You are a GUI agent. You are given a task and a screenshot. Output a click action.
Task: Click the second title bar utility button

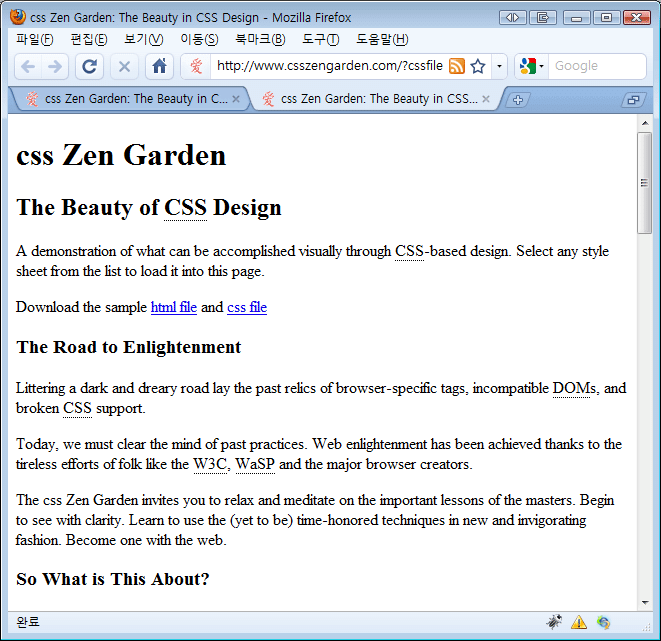click(x=543, y=17)
